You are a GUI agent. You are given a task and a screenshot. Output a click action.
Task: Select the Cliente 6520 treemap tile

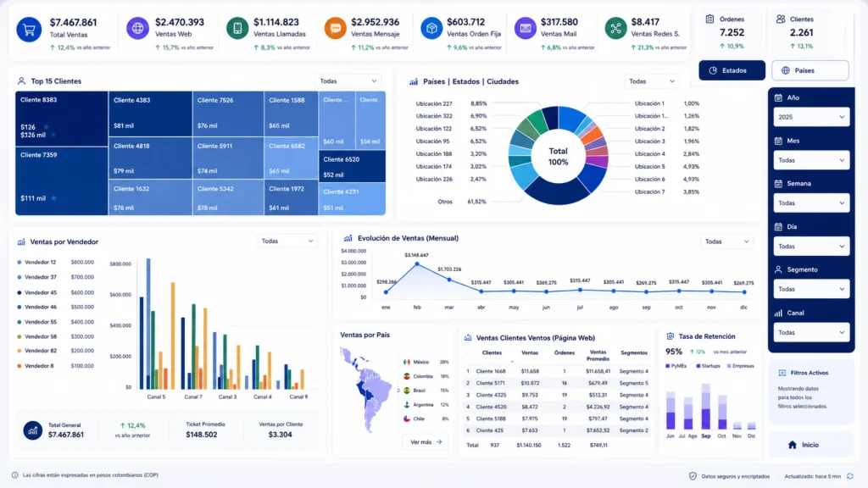tap(352, 167)
